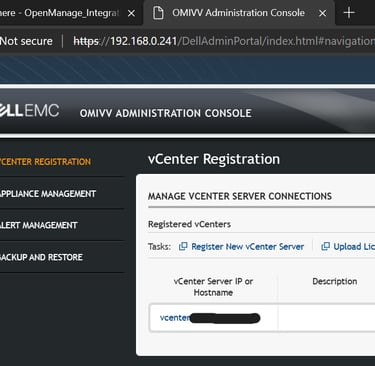Go to Appliance Management section
This screenshot has width=375, height=366.
tap(48, 194)
